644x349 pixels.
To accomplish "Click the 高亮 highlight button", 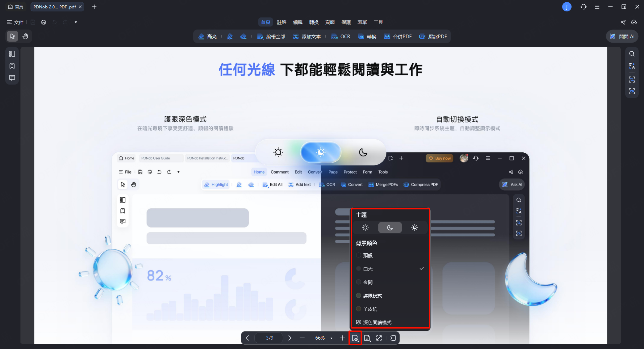I will (208, 37).
